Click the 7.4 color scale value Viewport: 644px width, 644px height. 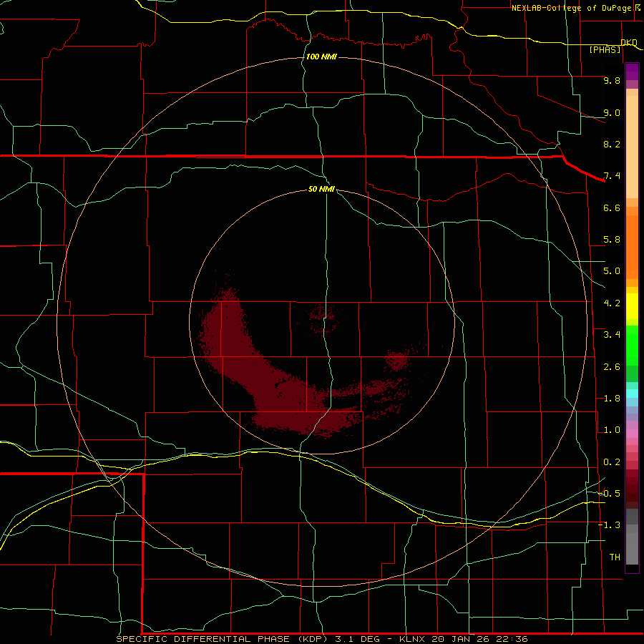tap(612, 176)
